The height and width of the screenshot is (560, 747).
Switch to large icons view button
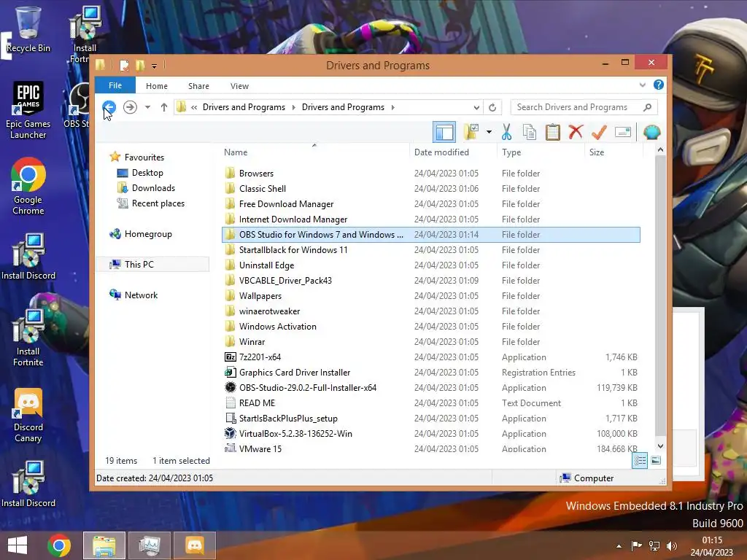pos(656,460)
